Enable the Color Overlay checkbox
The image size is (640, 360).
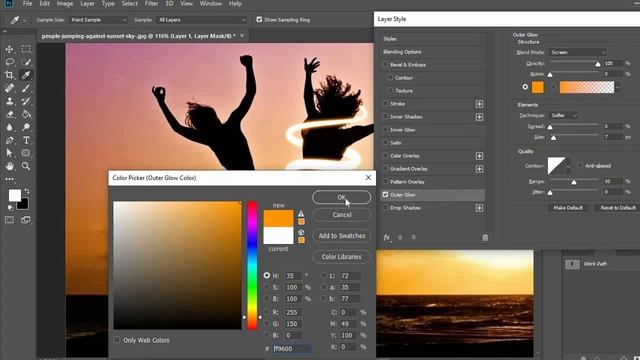coord(385,156)
